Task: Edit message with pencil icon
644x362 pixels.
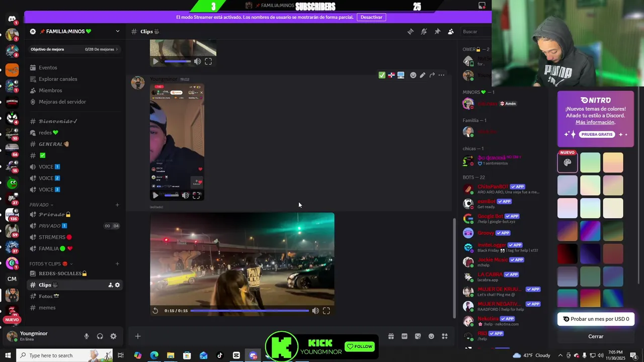Action: [x=423, y=75]
